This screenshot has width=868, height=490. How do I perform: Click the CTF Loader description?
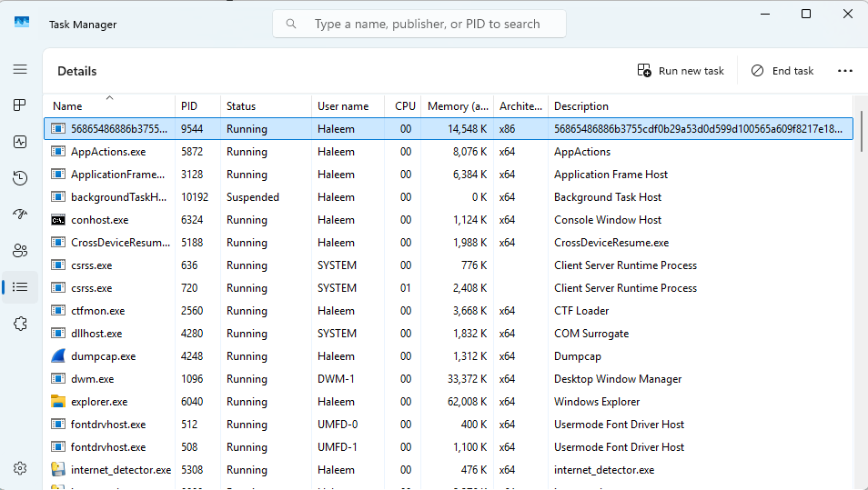581,311
